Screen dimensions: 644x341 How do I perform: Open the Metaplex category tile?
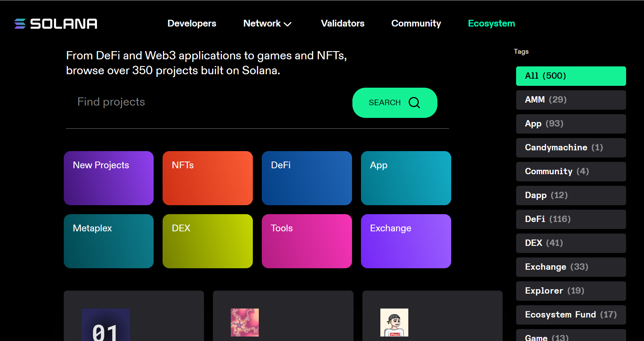109,241
